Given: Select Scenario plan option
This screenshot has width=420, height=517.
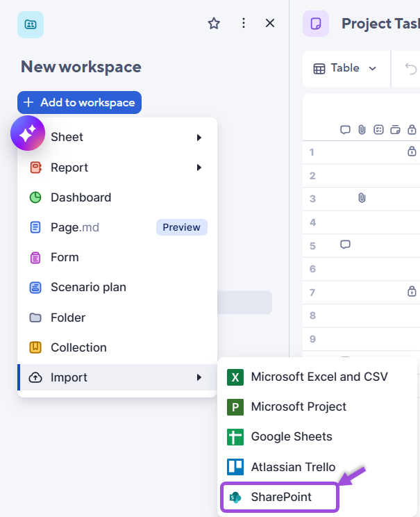Looking at the screenshot, I should [117, 288].
